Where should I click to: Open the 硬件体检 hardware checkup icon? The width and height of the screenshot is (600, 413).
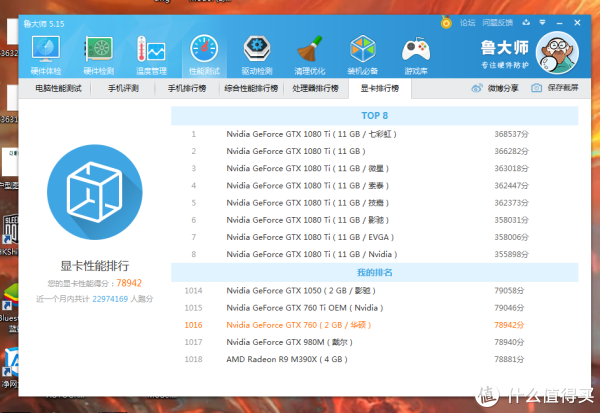tap(46, 54)
